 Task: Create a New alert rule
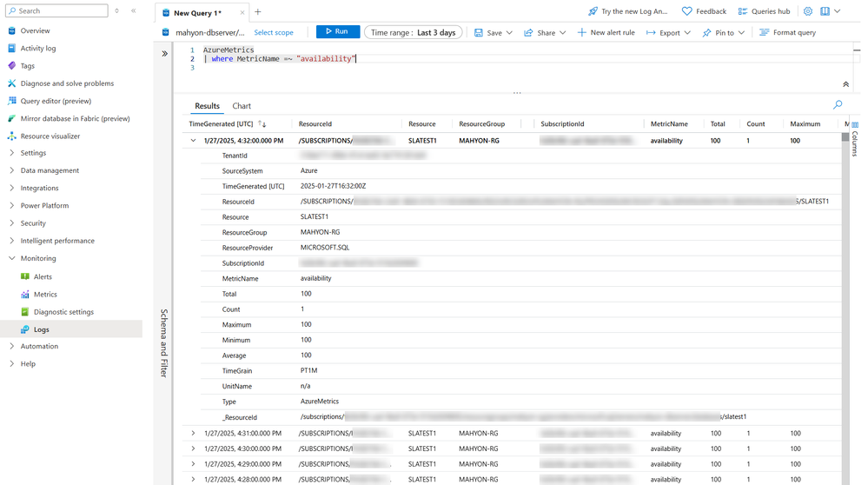[606, 33]
